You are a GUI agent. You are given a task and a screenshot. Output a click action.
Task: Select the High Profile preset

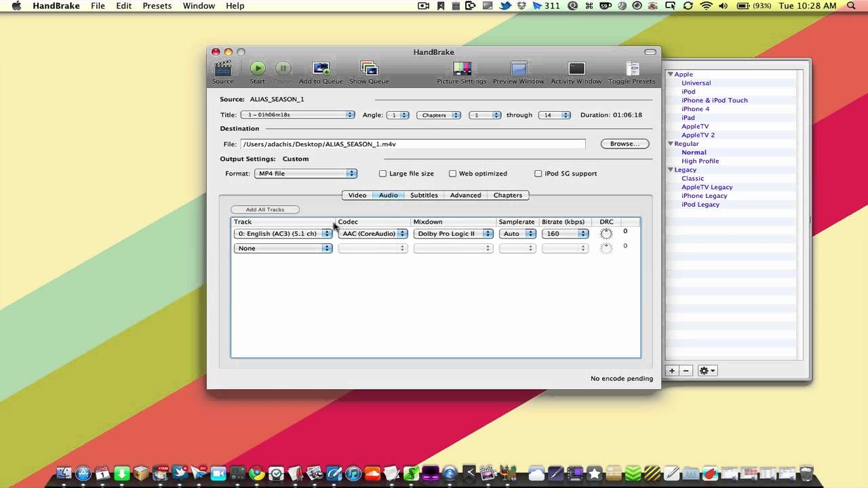pyautogui.click(x=701, y=161)
